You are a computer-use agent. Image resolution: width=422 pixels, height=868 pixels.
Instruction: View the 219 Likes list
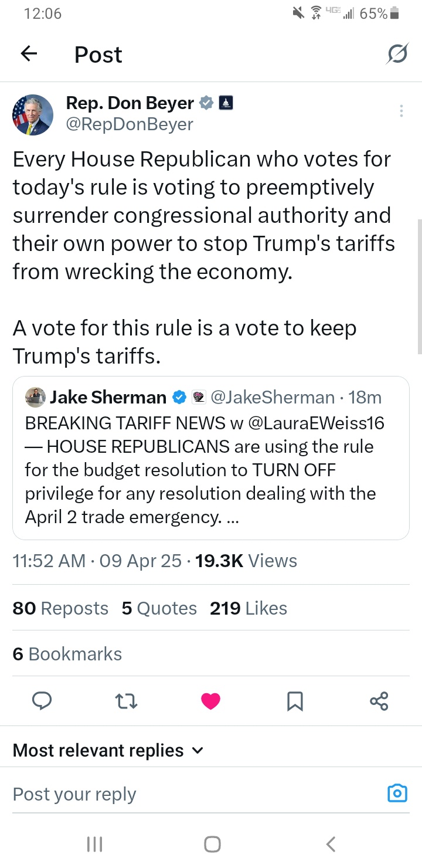[x=249, y=608]
